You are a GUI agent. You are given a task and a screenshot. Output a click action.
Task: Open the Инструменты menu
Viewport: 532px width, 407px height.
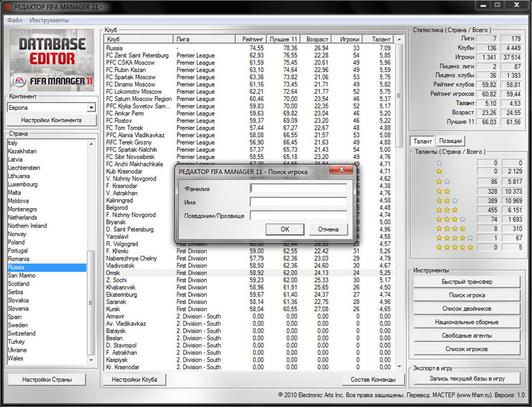[x=49, y=21]
